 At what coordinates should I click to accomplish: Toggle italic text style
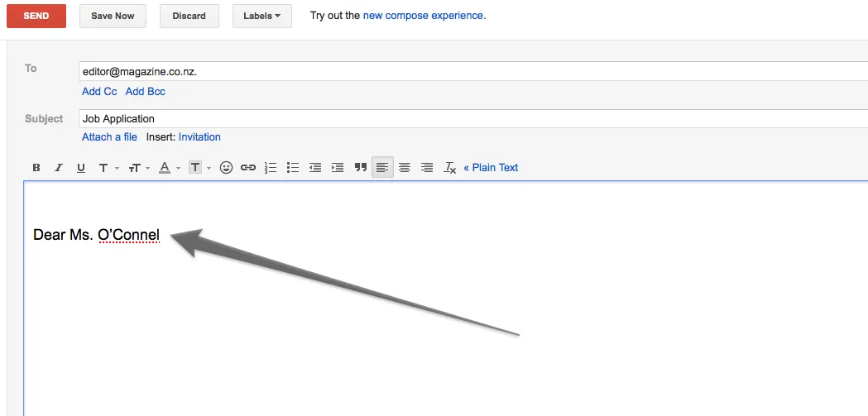(x=59, y=168)
